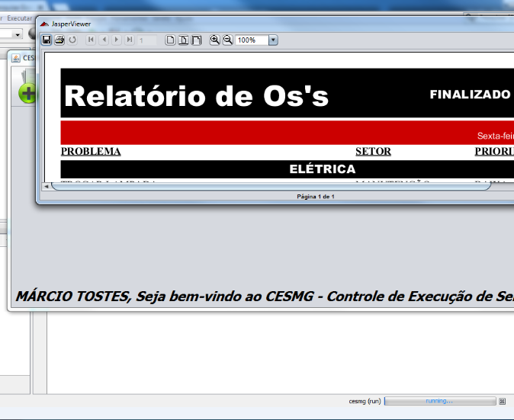Image resolution: width=514 pixels, height=420 pixels.
Task: Go to last page in JasperViewer
Action: point(130,40)
